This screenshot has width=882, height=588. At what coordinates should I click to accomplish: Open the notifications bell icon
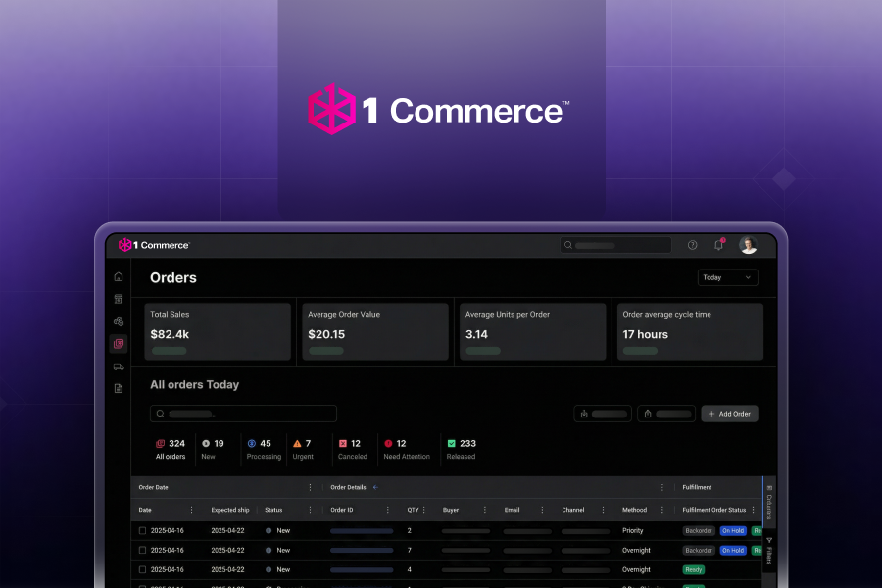click(719, 245)
